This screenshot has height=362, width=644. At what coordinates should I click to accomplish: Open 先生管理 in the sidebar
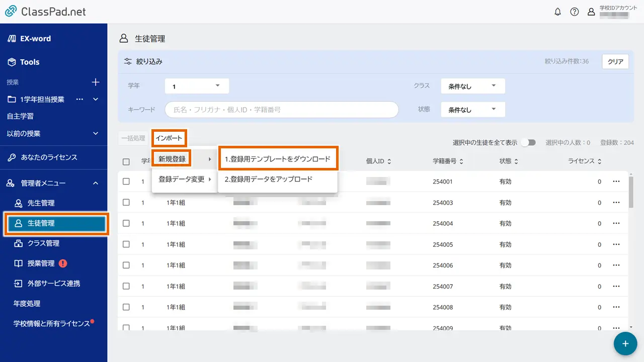click(41, 203)
